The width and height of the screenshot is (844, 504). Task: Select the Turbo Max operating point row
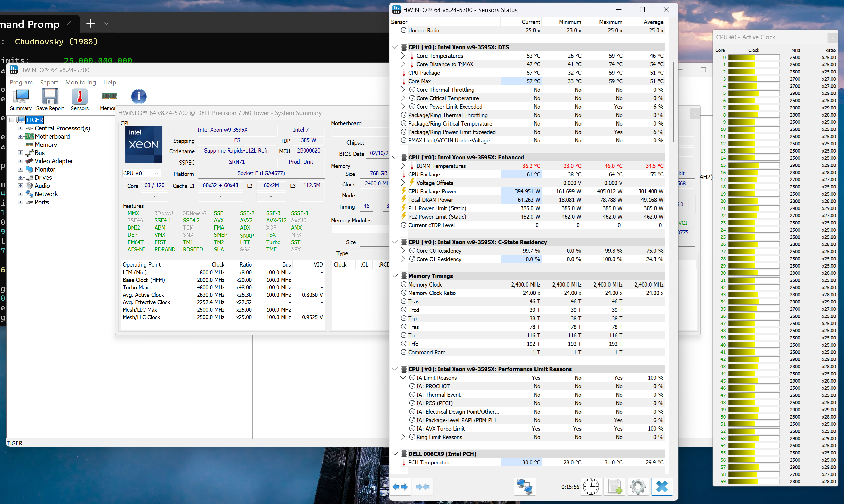point(222,287)
